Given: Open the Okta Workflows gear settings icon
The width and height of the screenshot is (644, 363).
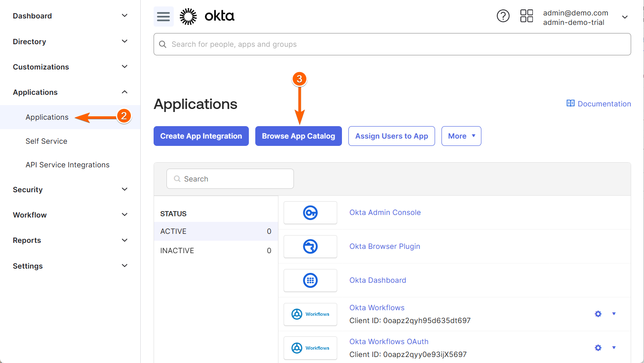Looking at the screenshot, I should point(598,314).
